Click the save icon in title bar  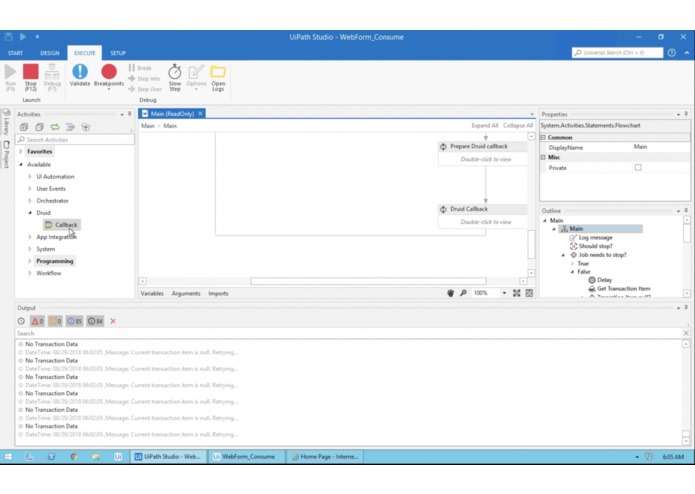(8, 37)
